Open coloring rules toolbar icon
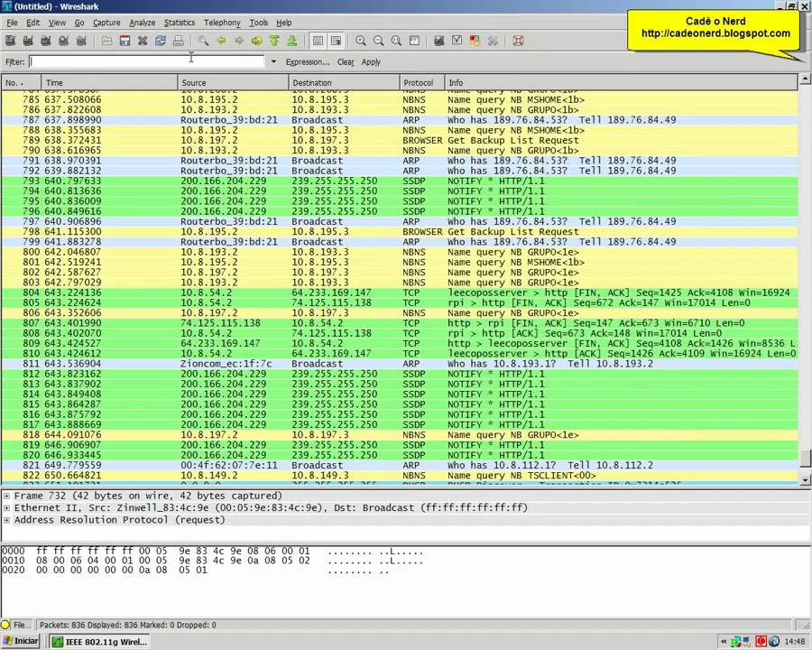812x650 pixels. pyautogui.click(x=475, y=41)
